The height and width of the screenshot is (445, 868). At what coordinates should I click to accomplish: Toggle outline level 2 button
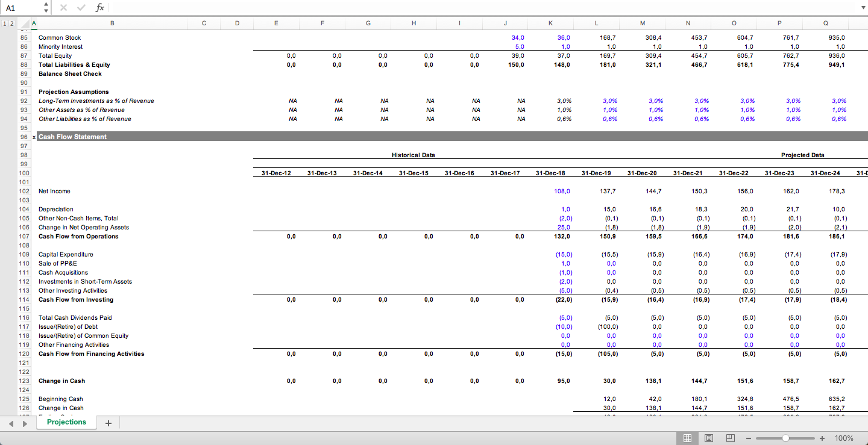pos(12,22)
